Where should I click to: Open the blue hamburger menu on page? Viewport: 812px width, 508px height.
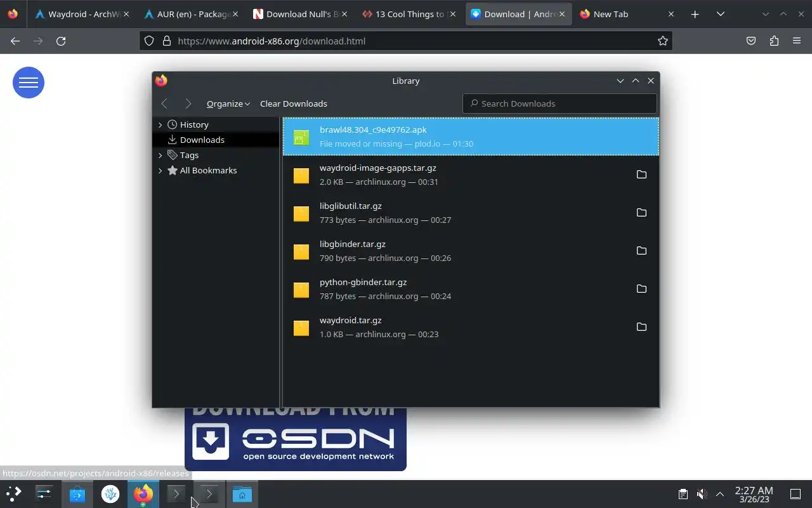pos(29,83)
